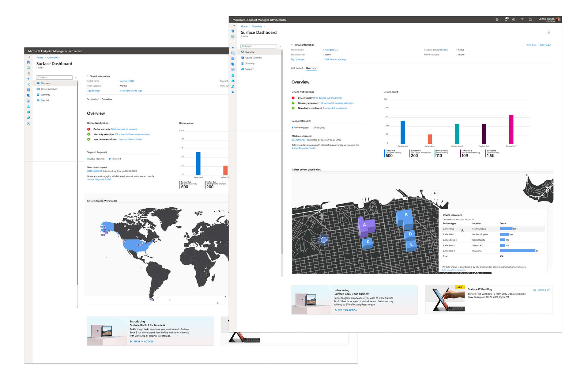Close Surface Dashboard blade in front window

coord(549,32)
